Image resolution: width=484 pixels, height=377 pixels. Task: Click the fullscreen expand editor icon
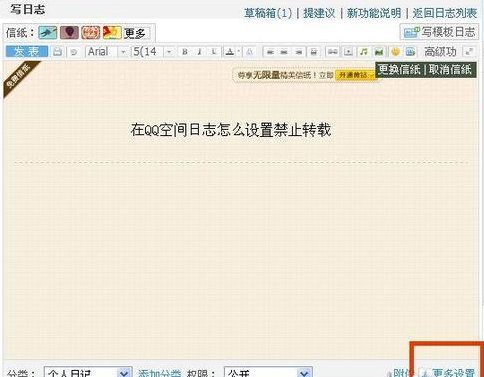pyautogui.click(x=469, y=52)
